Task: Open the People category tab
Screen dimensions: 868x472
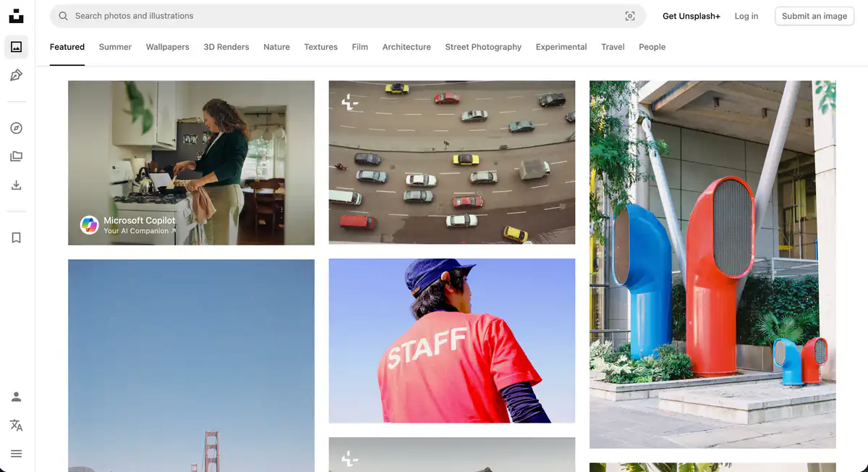Action: click(652, 47)
